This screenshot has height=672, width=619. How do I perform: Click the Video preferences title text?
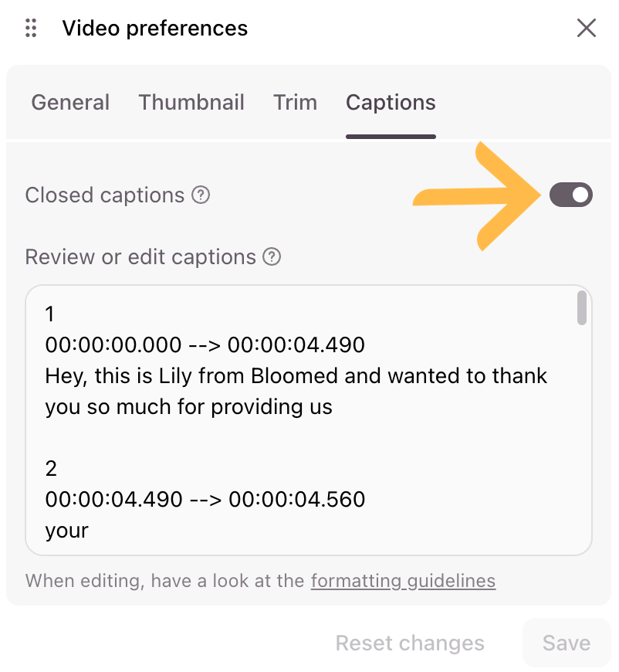click(155, 29)
